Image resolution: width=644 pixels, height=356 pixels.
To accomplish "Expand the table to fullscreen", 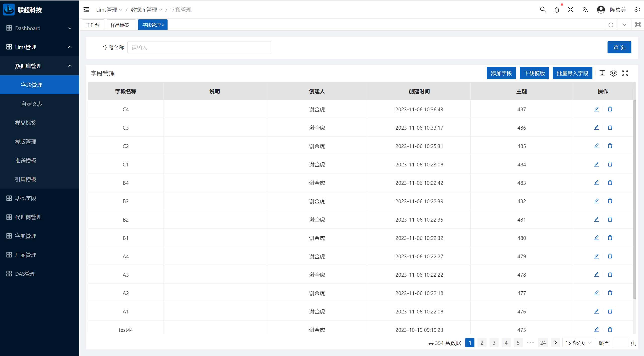I will [x=625, y=73].
